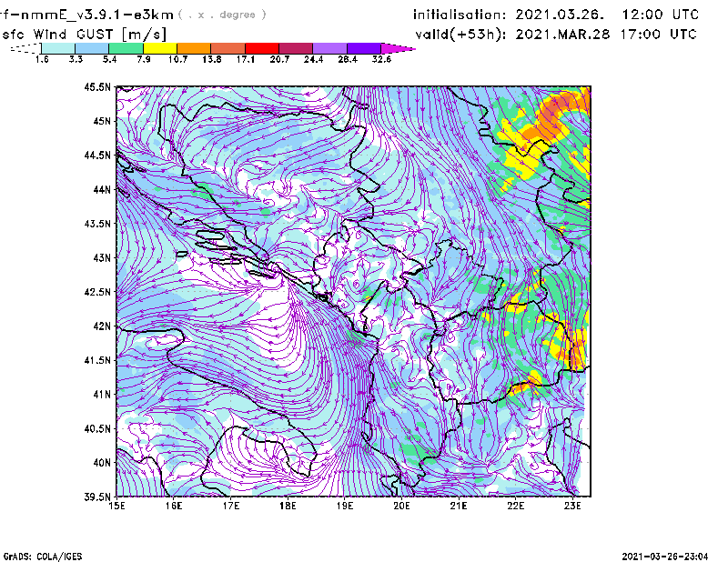Click the 18E longitude label

coord(288,506)
